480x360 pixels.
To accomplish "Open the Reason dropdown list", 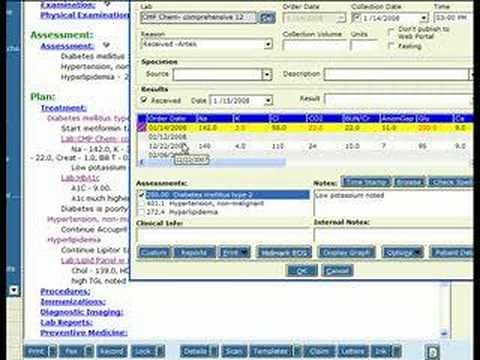I will pos(268,44).
